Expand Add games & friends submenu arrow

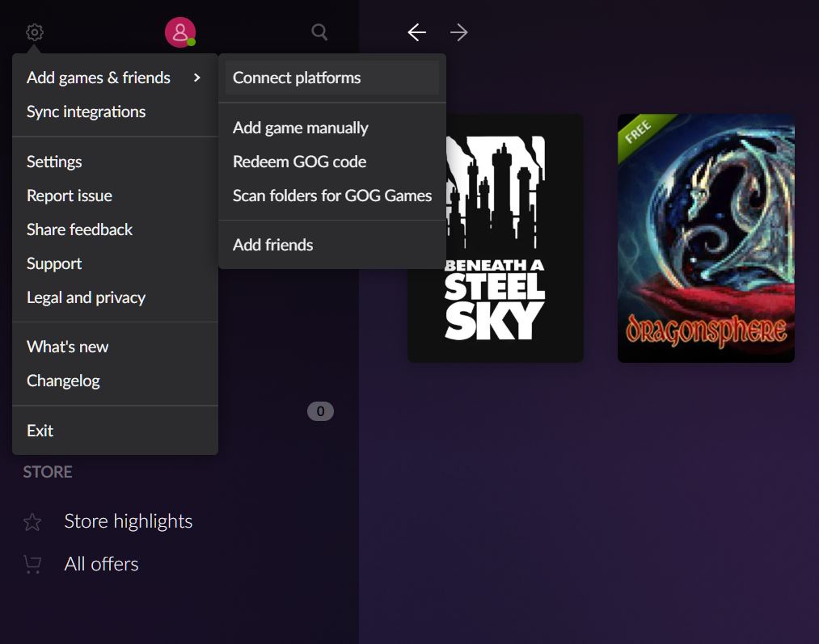click(197, 78)
